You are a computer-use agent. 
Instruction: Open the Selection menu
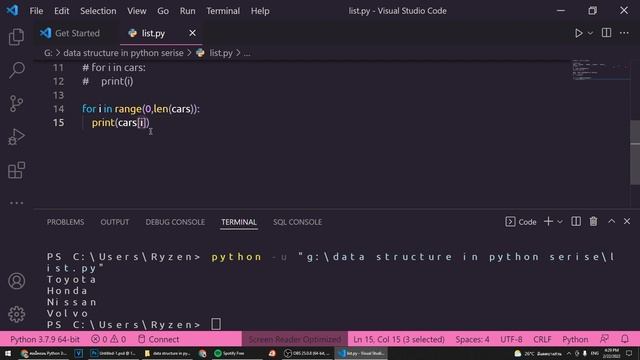pos(98,11)
